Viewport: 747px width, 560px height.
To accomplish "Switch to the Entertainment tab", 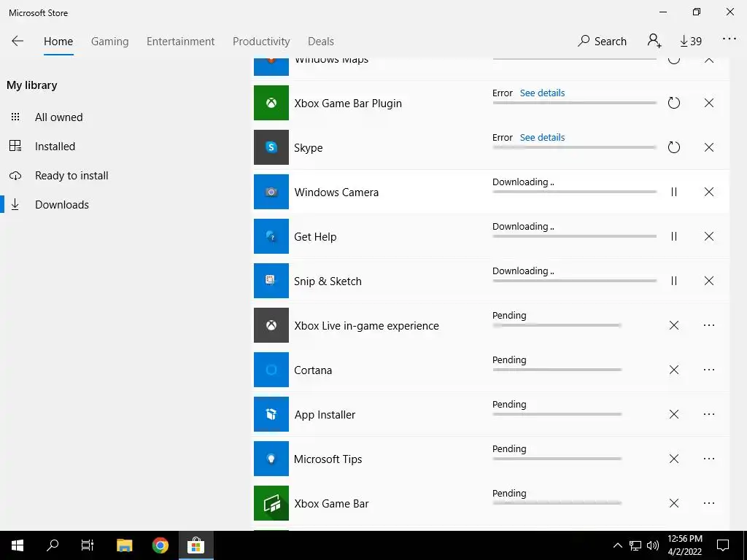I will 181,42.
